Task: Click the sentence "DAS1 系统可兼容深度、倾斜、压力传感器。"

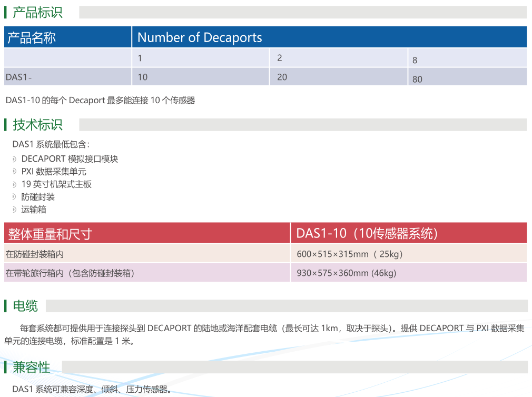Action: (x=92, y=389)
